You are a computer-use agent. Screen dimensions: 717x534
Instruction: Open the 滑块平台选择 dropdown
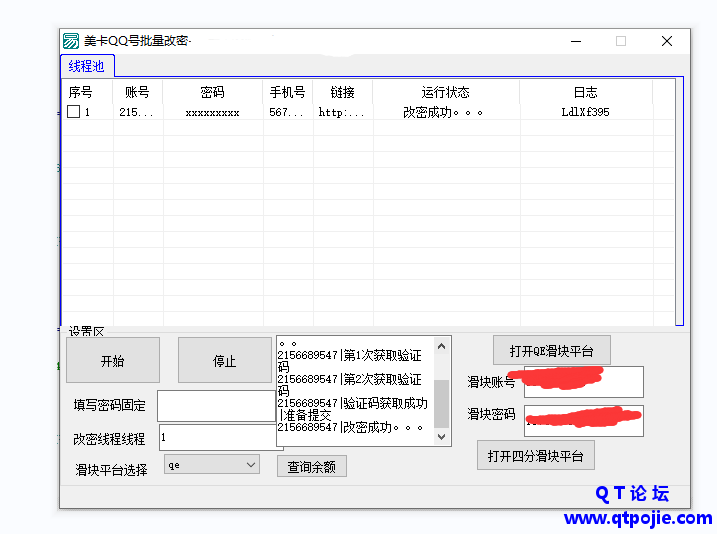[x=212, y=465]
